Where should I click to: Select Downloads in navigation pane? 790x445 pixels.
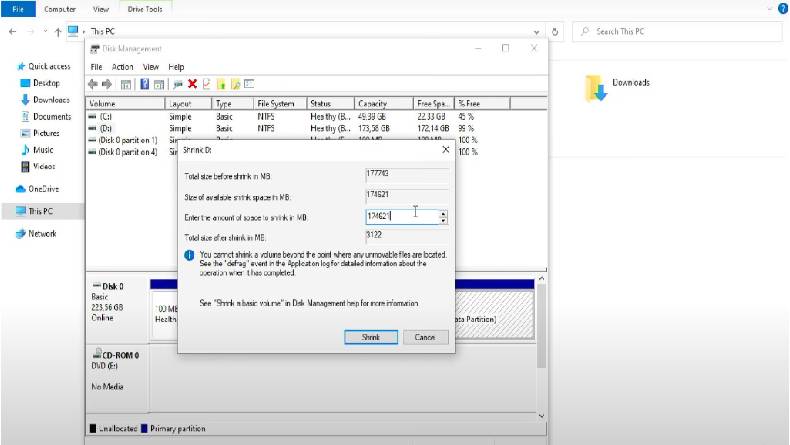pos(45,100)
